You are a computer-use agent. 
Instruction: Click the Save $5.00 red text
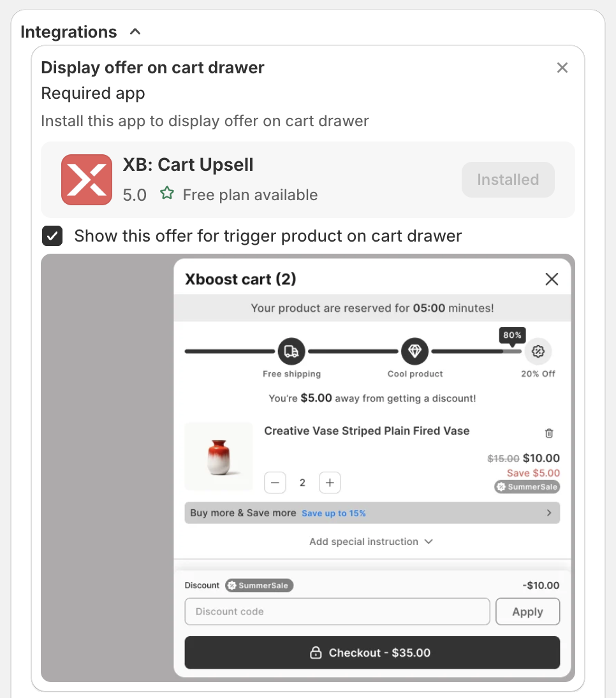pyautogui.click(x=533, y=473)
